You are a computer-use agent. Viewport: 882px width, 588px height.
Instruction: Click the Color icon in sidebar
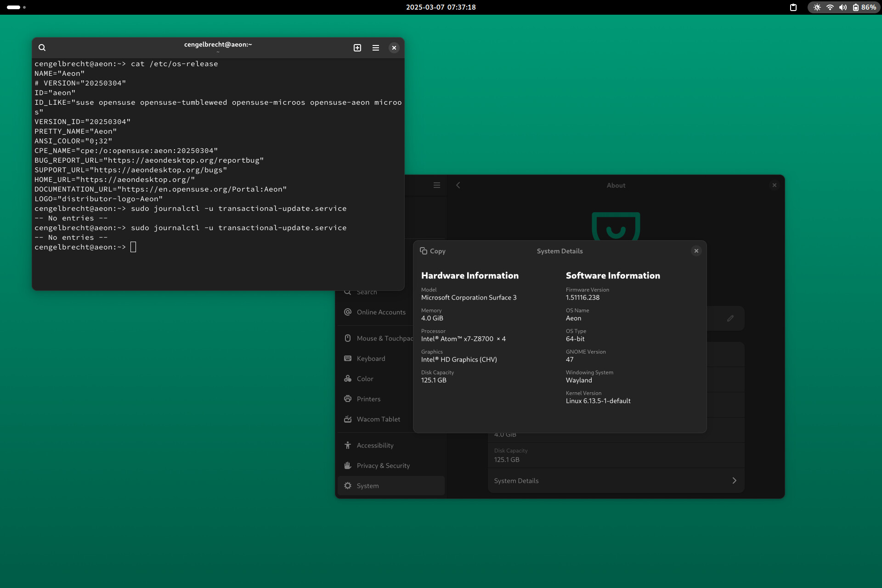(x=348, y=379)
